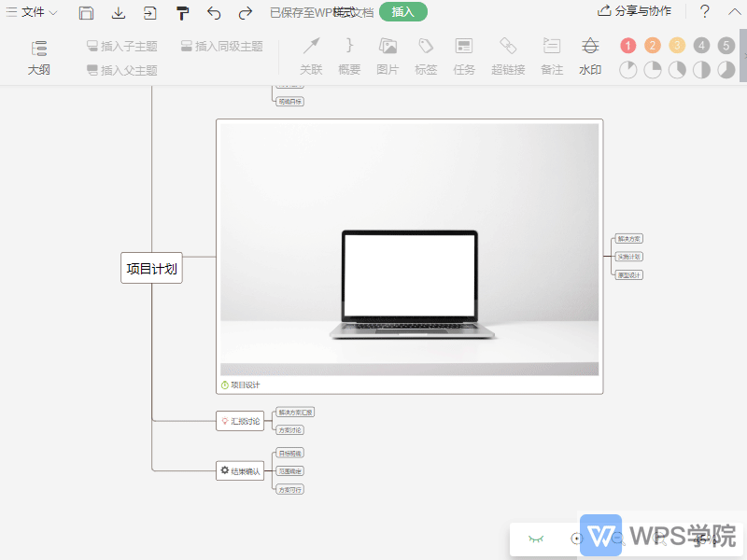Undo the last action
Image resolution: width=747 pixels, height=560 pixels.
pyautogui.click(x=214, y=13)
